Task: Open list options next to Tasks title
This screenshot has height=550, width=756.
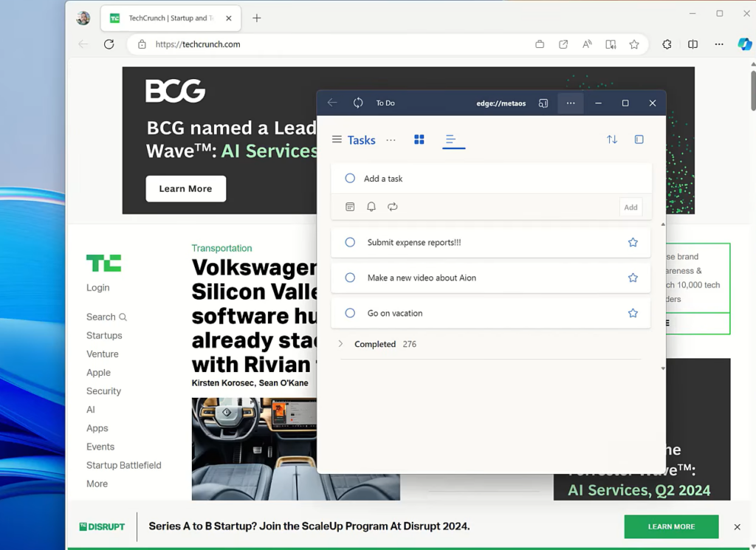Action: [391, 140]
